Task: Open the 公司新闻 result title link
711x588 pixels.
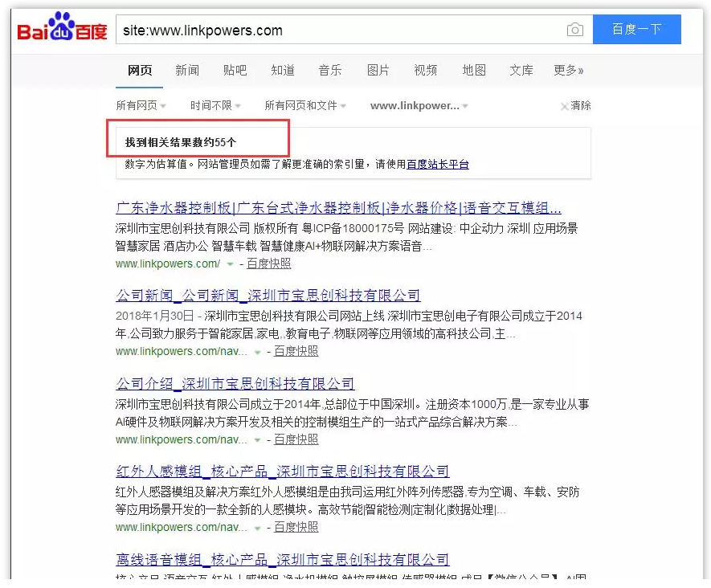Action: [x=268, y=296]
